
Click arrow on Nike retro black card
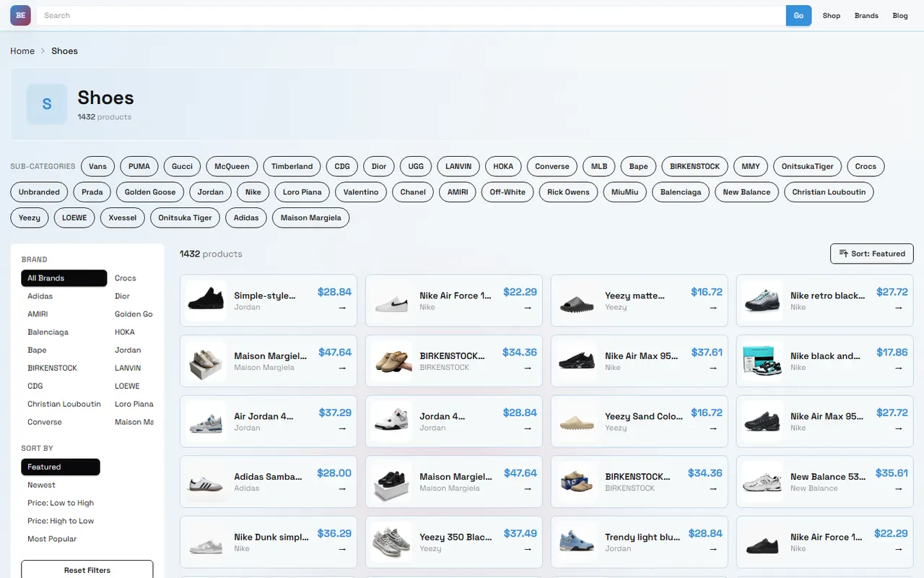899,307
